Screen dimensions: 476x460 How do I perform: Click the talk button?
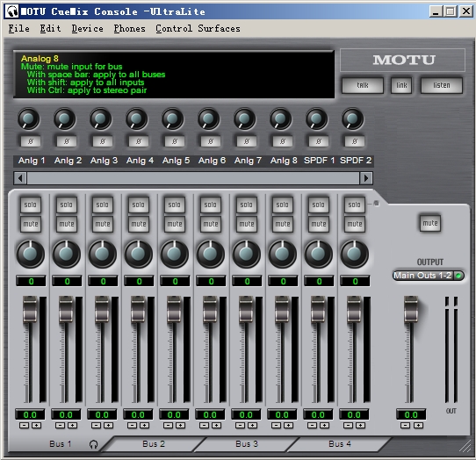point(363,85)
